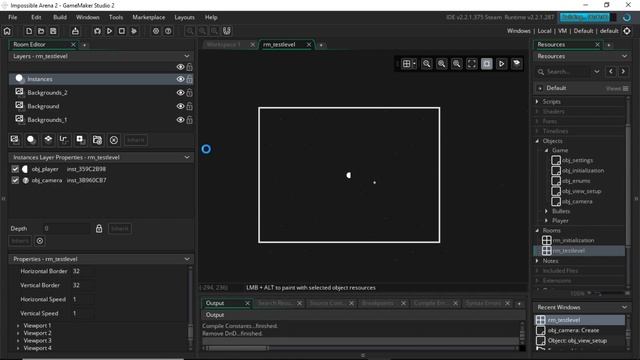The width and height of the screenshot is (640, 360).
Task: Toggle room grid icon
Action: tap(407, 64)
